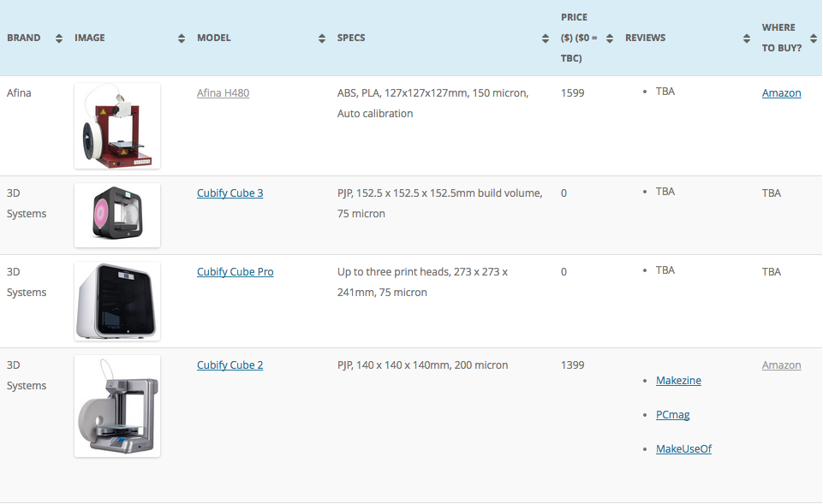Open the Afina H480 model link
The width and height of the screenshot is (823, 504).
pyautogui.click(x=223, y=92)
